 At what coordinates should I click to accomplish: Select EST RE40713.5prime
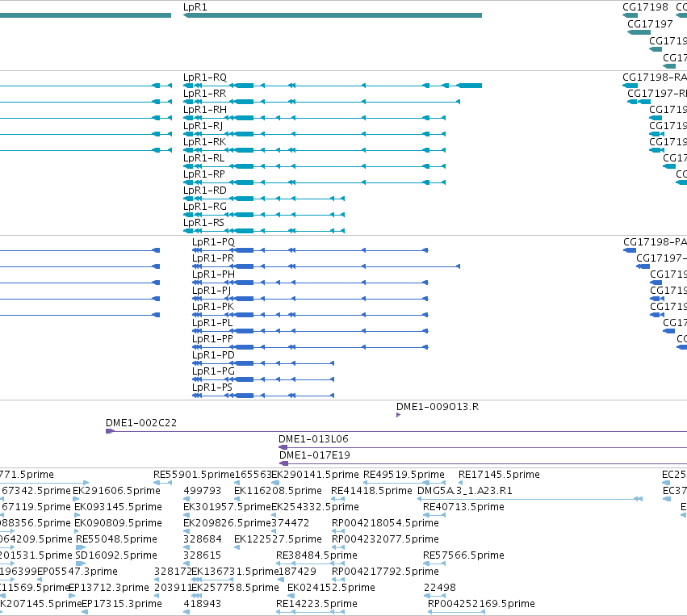click(463, 507)
